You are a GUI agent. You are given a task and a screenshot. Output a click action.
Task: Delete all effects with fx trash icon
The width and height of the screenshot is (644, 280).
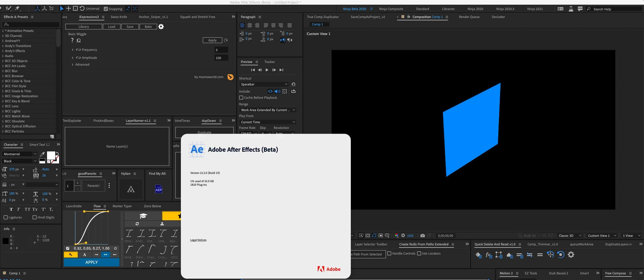tap(489, 255)
